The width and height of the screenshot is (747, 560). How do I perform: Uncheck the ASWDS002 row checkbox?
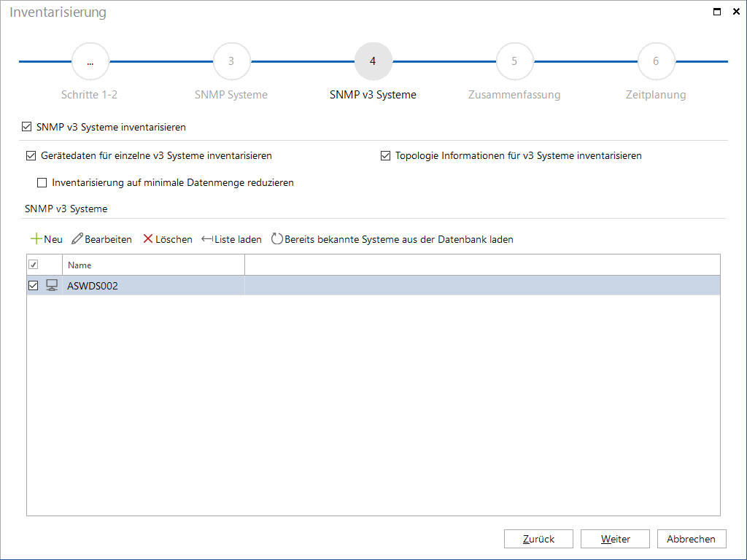(x=34, y=285)
